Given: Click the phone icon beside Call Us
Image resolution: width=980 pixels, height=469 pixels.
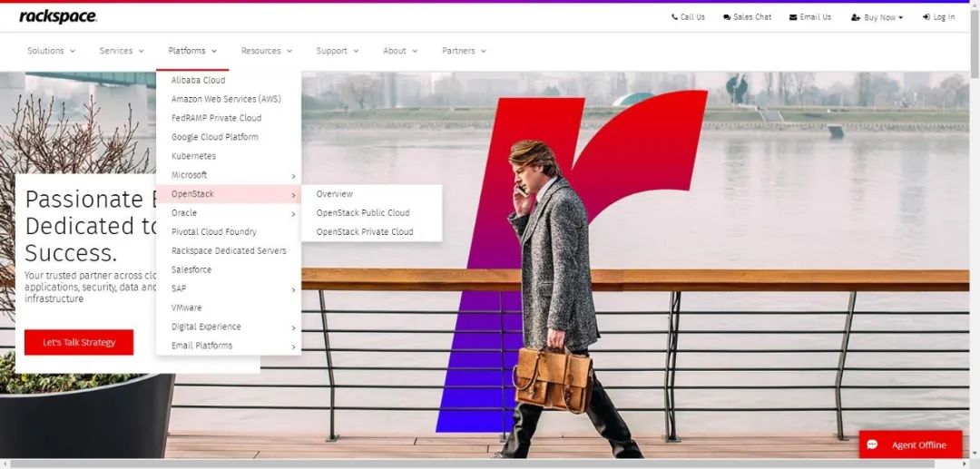Looking at the screenshot, I should pyautogui.click(x=674, y=17).
